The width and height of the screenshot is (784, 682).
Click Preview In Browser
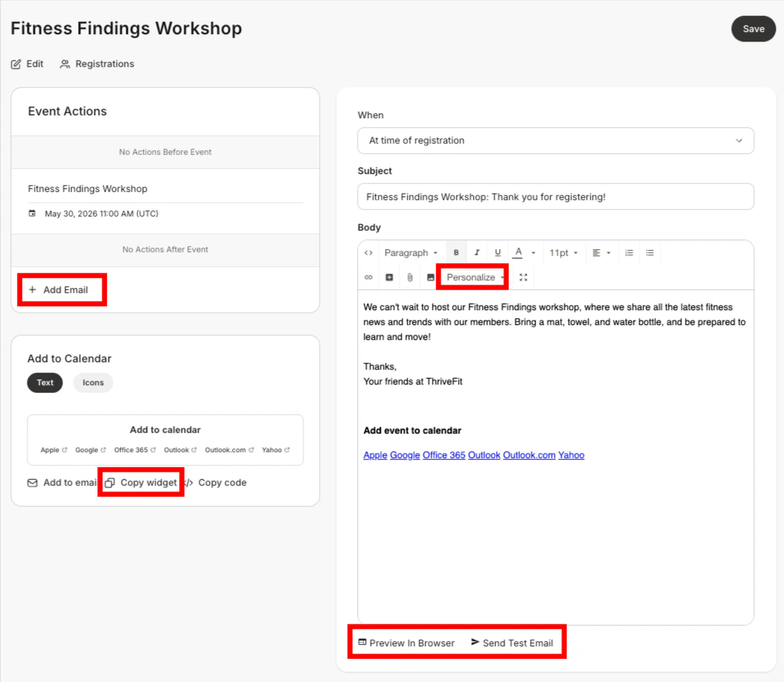tap(406, 643)
